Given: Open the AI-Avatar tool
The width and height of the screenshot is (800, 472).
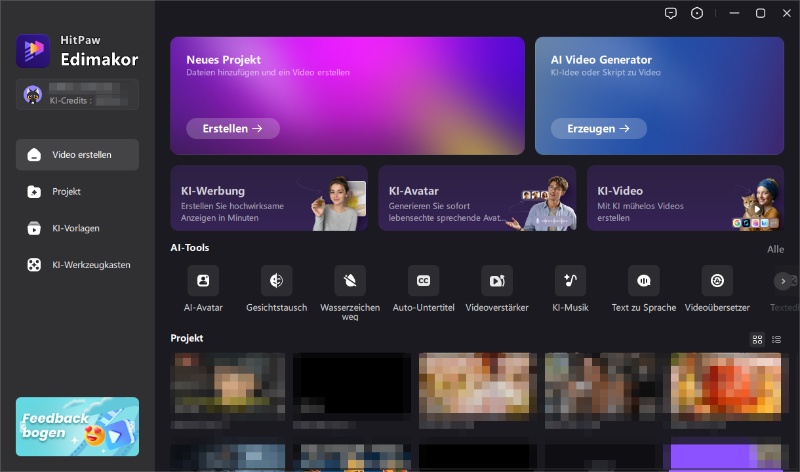Looking at the screenshot, I should coord(203,281).
